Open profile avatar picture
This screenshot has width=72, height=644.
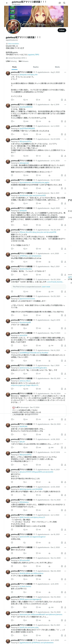click(13, 27)
